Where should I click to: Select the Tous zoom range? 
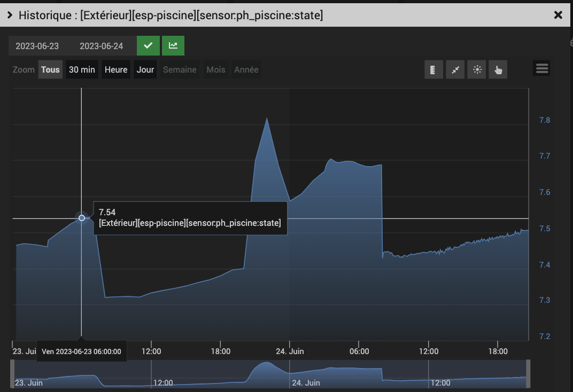coord(50,69)
